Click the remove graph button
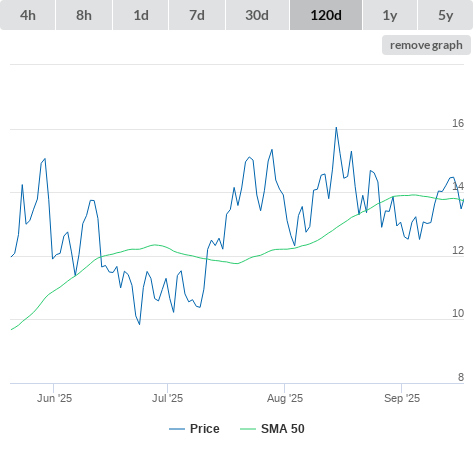 tap(426, 45)
